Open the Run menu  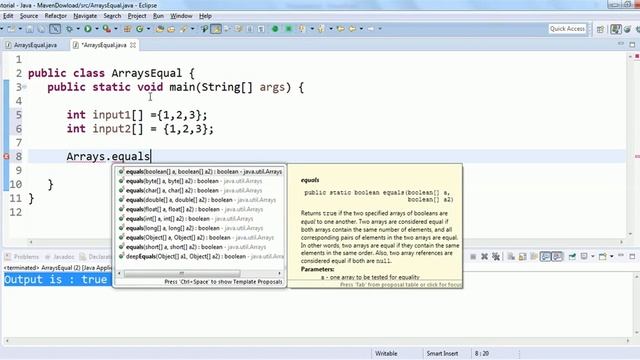158,16
